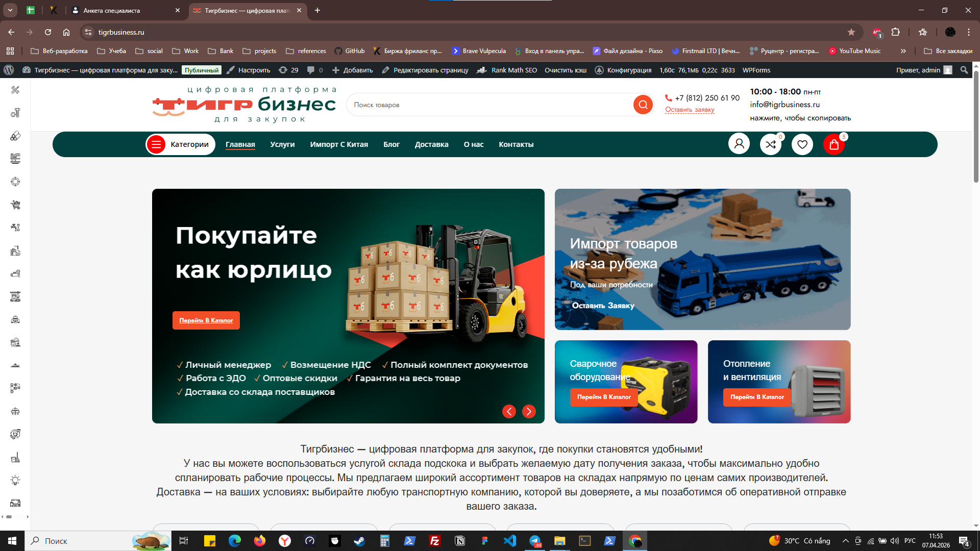Show next slide with right arrow
The height and width of the screenshot is (551, 980).
(529, 411)
